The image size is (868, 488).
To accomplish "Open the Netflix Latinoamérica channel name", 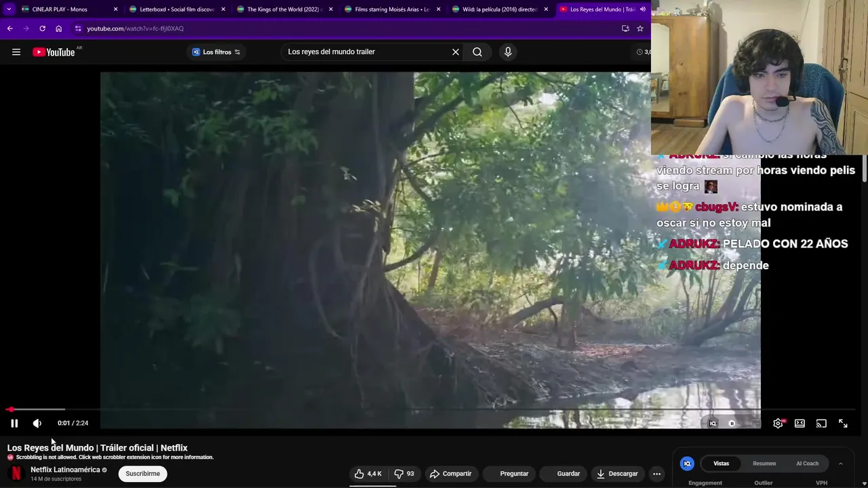I will tap(65, 470).
